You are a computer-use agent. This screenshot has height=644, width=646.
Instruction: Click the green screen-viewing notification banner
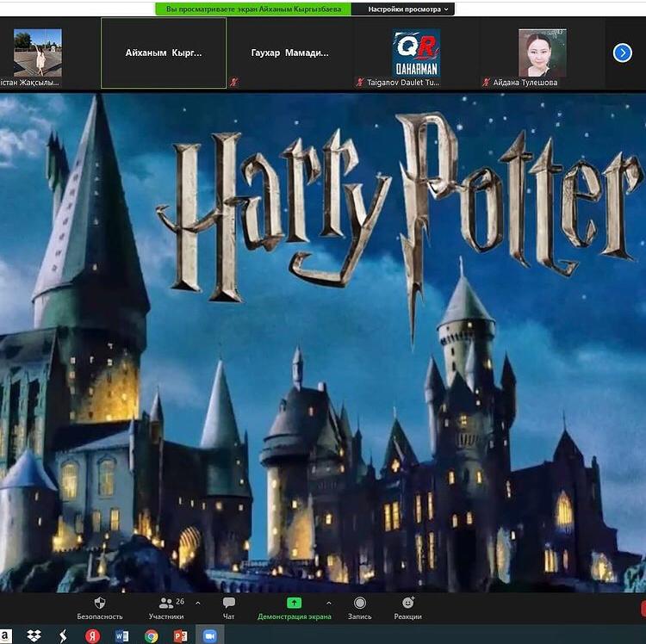pyautogui.click(x=253, y=9)
